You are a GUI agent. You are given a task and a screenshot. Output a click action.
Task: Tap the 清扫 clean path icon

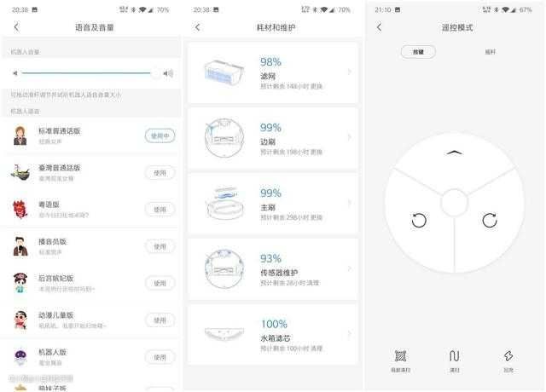(x=454, y=356)
